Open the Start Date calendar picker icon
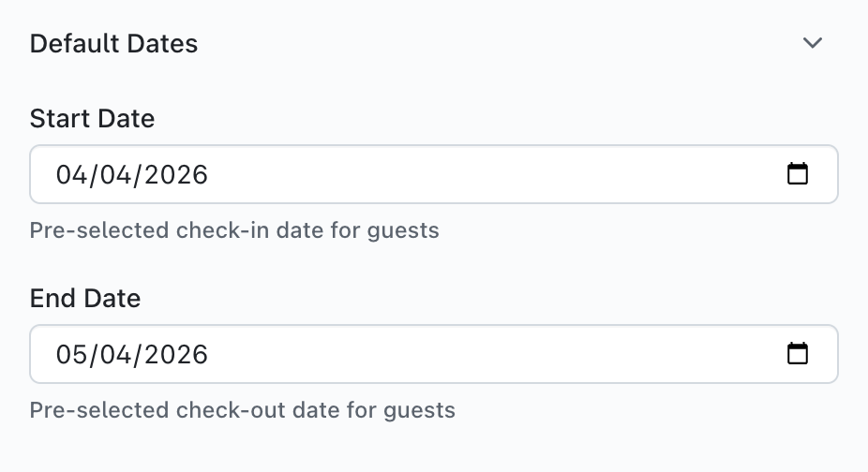The width and height of the screenshot is (868, 472). tap(797, 174)
